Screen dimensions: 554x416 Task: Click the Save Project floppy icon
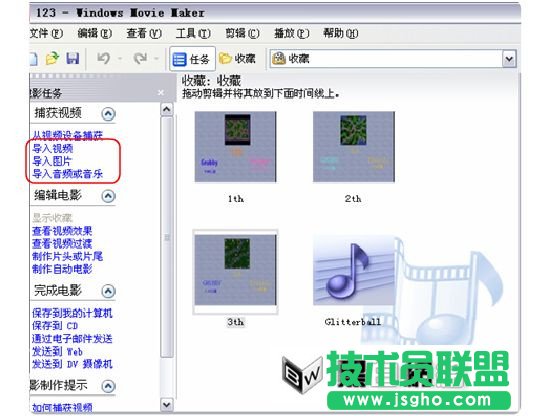point(73,58)
